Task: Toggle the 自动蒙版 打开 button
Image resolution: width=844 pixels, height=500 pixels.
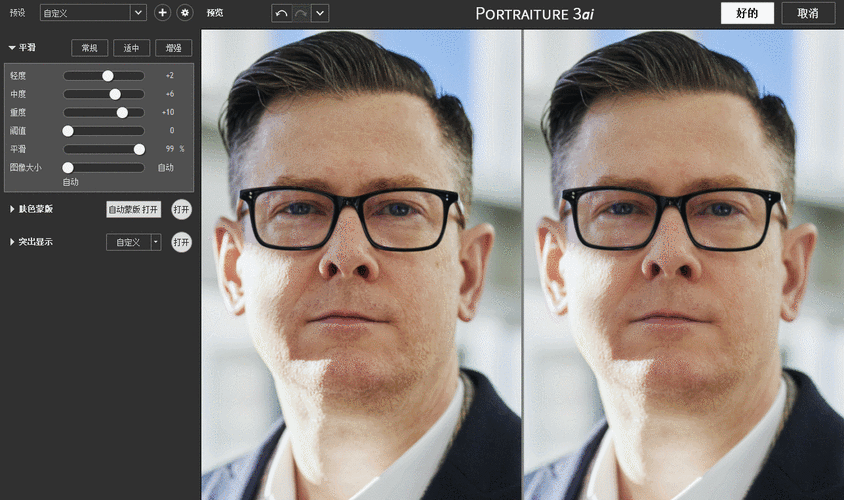Action: tap(133, 209)
